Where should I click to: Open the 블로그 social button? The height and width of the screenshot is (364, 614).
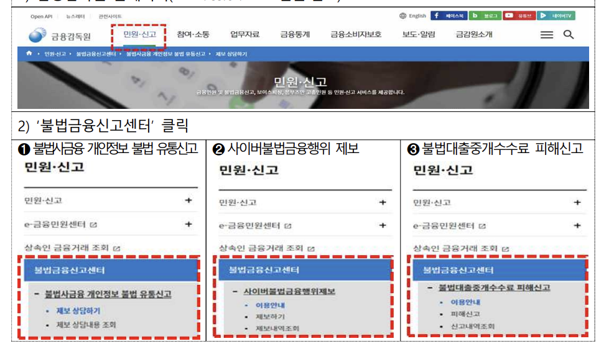pyautogui.click(x=485, y=16)
